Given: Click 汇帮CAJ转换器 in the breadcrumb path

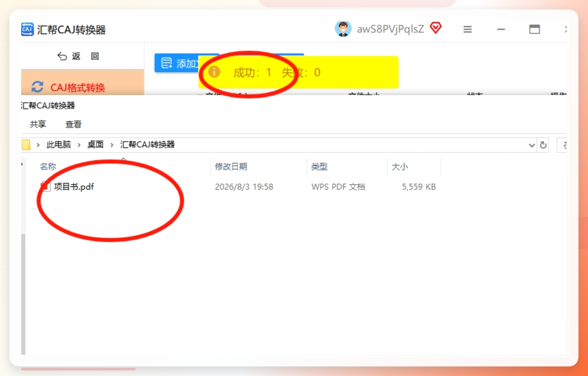Looking at the screenshot, I should pyautogui.click(x=147, y=145).
